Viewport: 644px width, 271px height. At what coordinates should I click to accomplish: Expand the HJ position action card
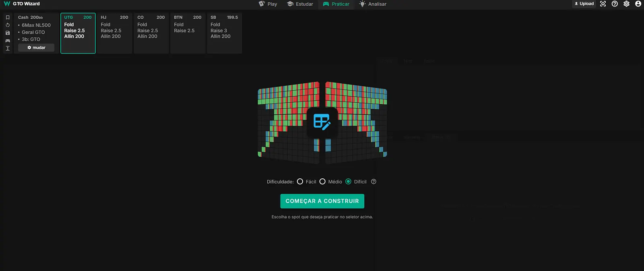click(114, 33)
